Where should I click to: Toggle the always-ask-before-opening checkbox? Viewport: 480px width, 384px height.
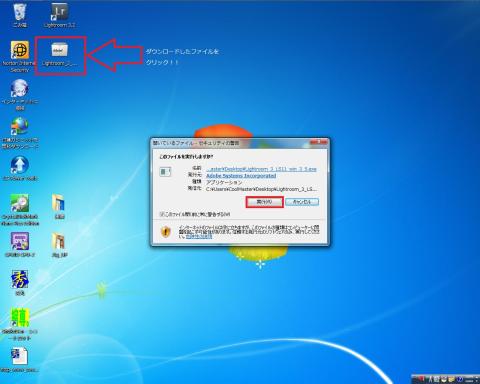[x=162, y=214]
